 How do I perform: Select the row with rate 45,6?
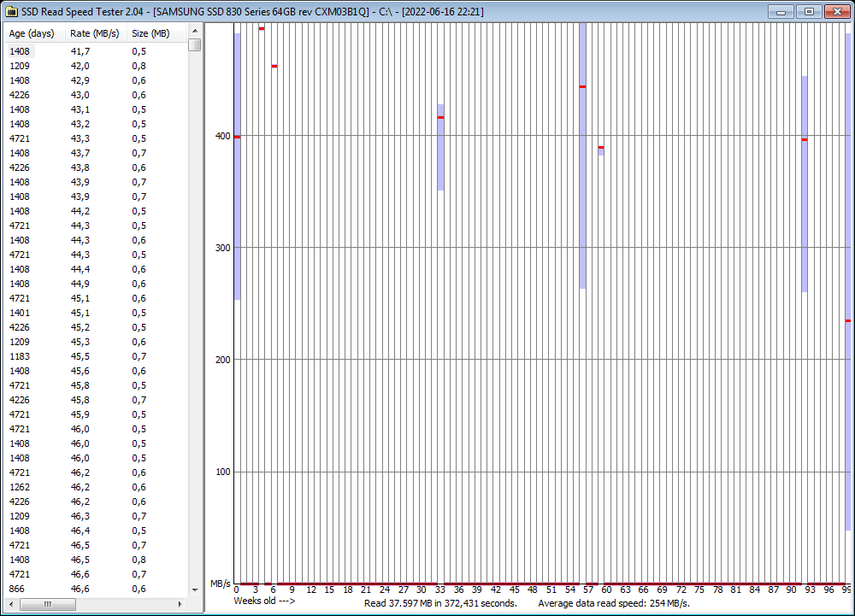[96, 371]
